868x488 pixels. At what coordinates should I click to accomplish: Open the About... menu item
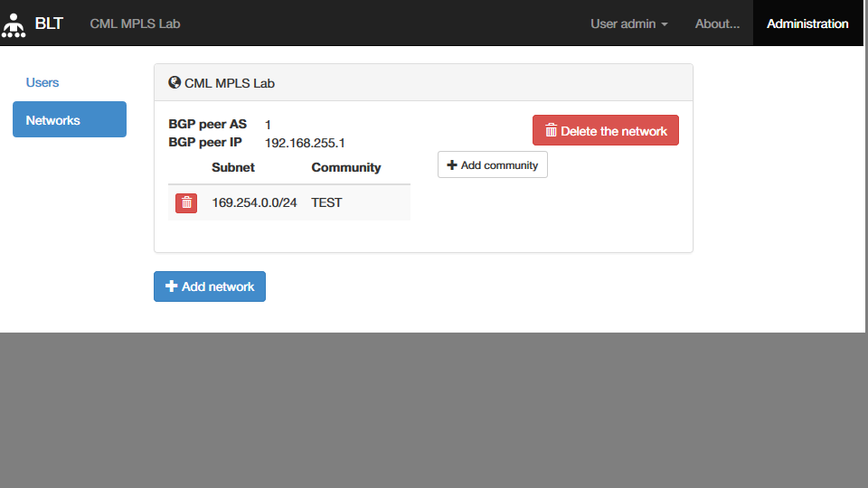pyautogui.click(x=717, y=23)
